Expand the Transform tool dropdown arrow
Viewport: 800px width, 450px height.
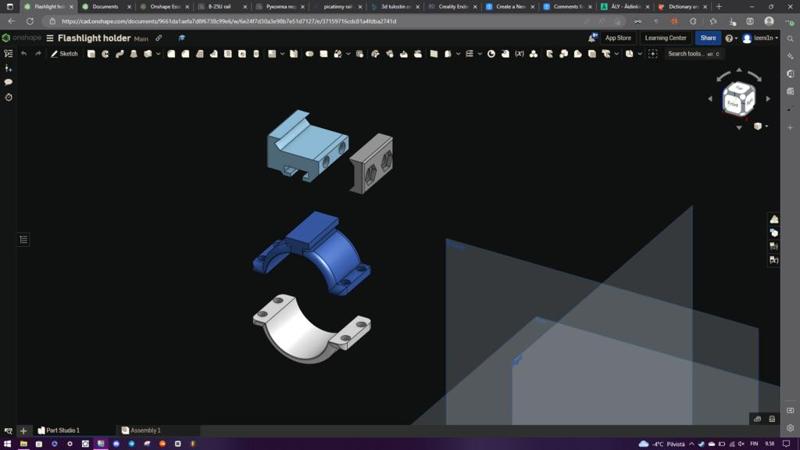click(x=348, y=54)
